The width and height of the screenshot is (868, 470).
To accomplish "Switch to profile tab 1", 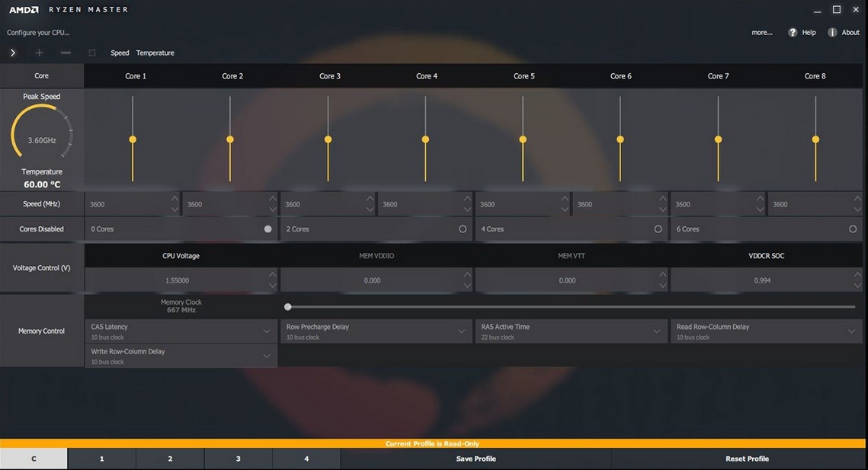I will tap(101, 459).
